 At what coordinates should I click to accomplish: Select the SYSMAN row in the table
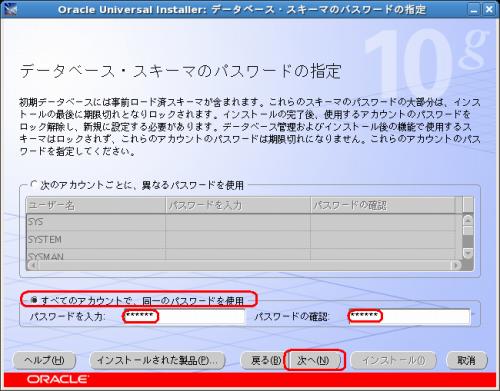[x=241, y=255]
